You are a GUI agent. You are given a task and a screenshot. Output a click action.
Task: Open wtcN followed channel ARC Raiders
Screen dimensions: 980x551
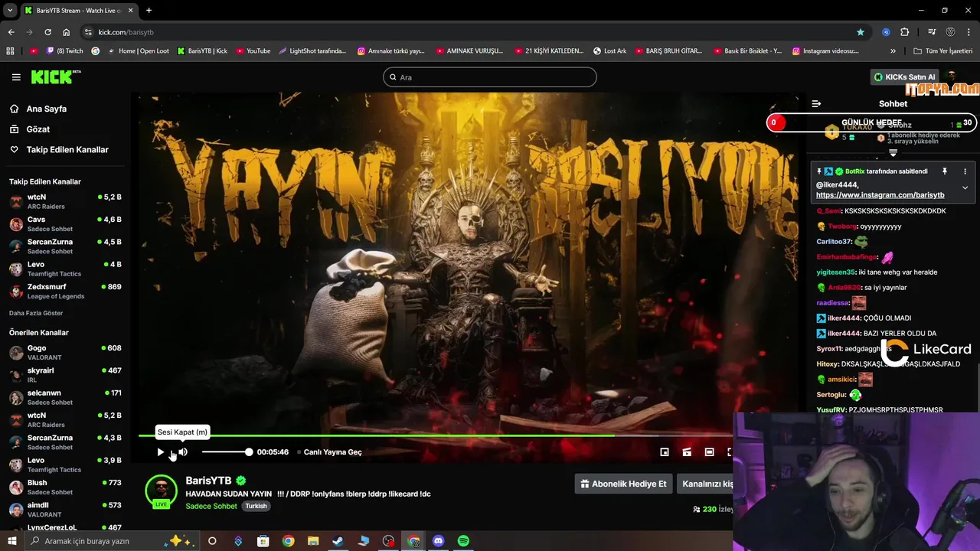65,201
